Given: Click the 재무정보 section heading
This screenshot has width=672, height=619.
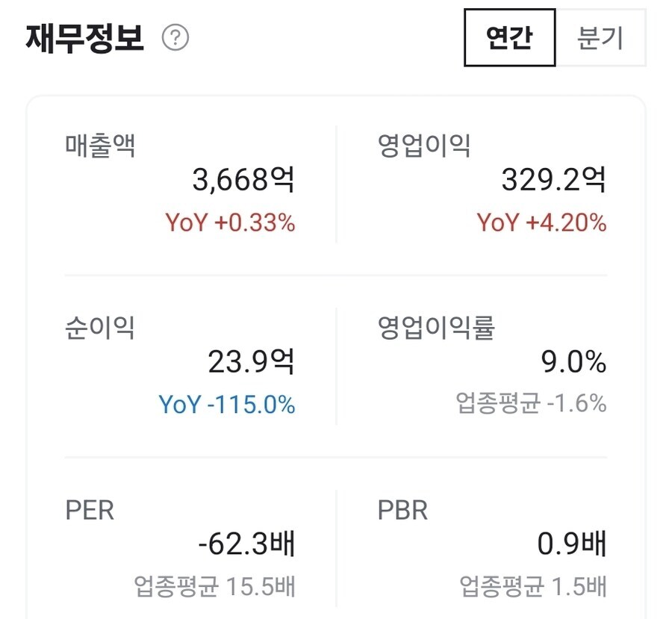Looking at the screenshot, I should [84, 38].
